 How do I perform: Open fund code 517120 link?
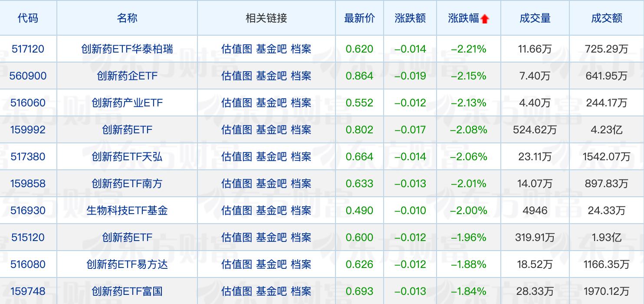(x=28, y=49)
